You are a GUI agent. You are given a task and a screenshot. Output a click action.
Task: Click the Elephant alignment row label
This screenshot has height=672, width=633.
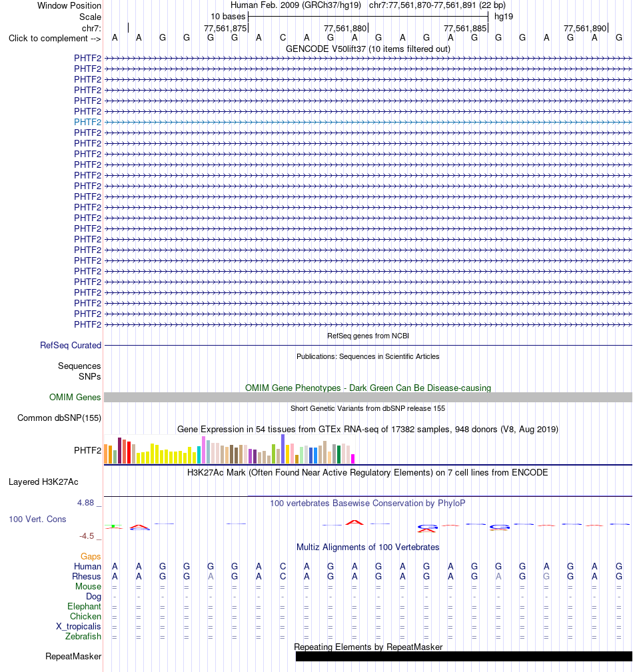click(x=84, y=607)
